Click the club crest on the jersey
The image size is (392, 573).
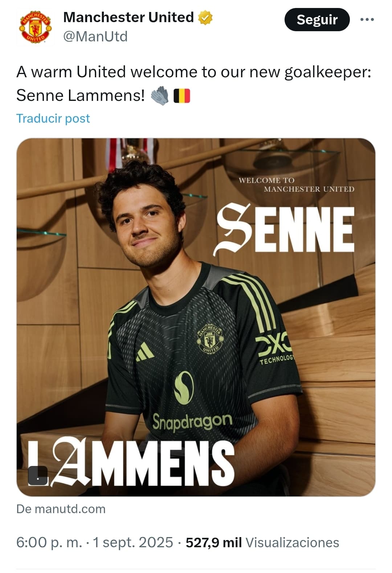pos(210,339)
